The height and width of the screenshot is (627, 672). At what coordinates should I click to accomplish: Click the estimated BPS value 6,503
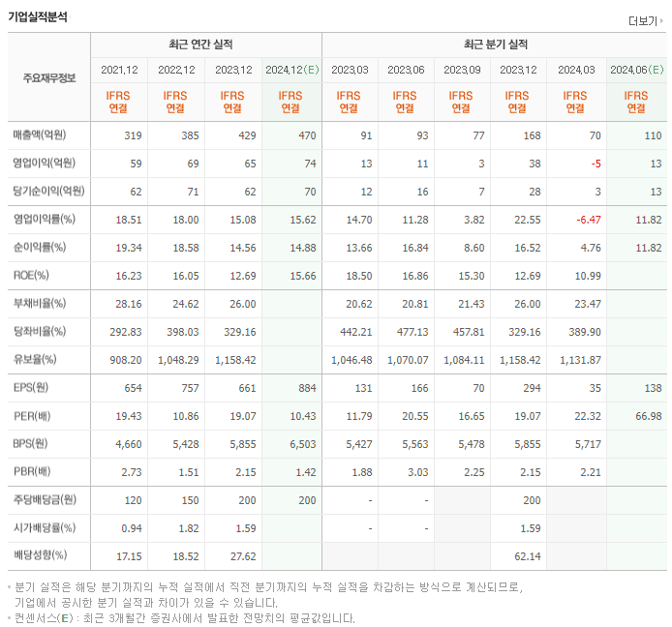click(x=302, y=444)
